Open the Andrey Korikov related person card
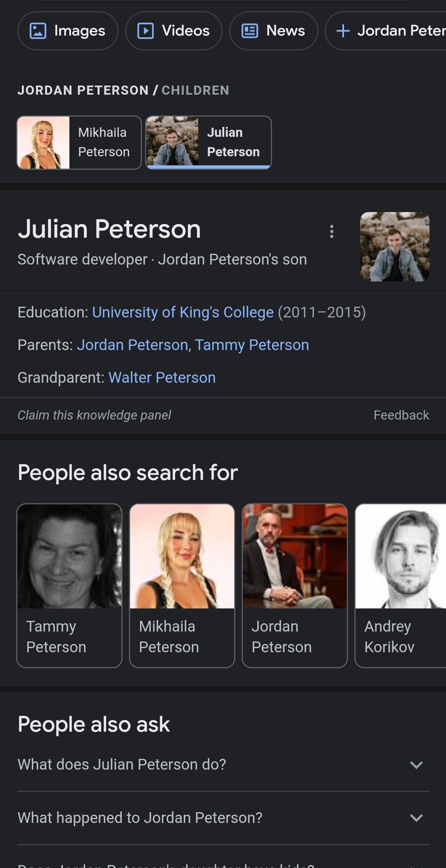Viewport: 446px width, 868px height. click(401, 586)
